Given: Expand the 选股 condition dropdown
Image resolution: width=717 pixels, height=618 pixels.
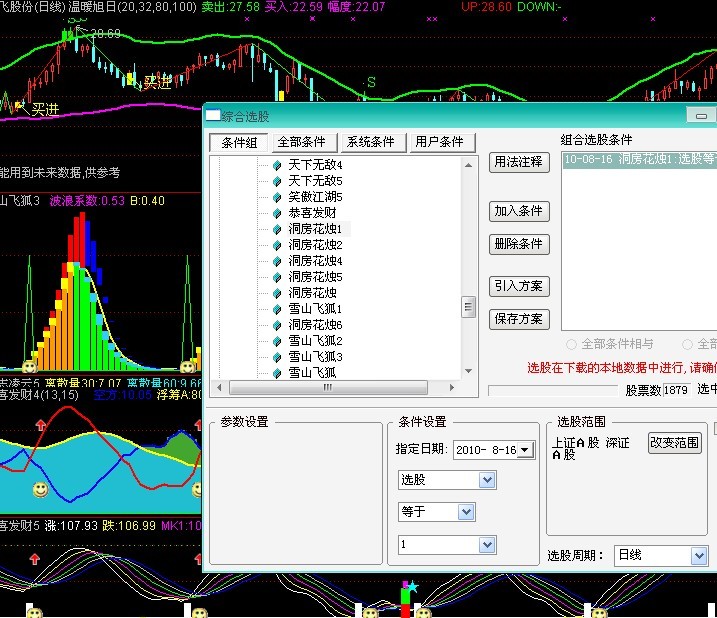Looking at the screenshot, I should point(487,480).
